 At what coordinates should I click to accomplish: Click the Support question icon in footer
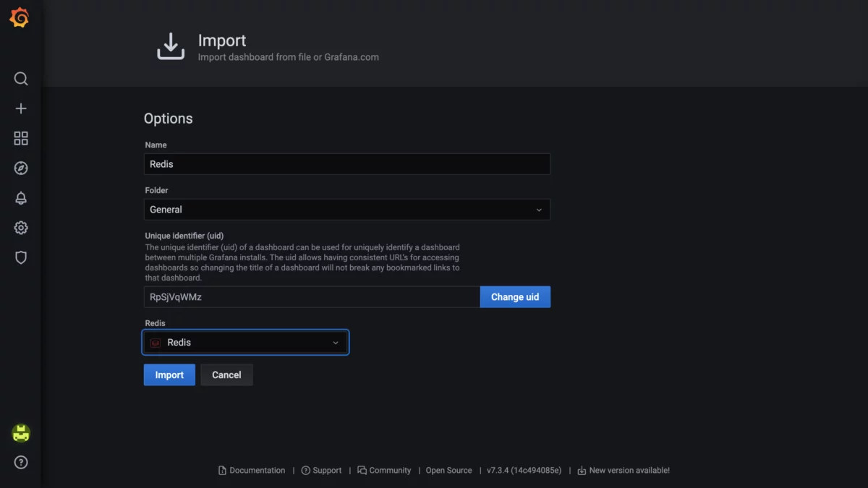305,471
